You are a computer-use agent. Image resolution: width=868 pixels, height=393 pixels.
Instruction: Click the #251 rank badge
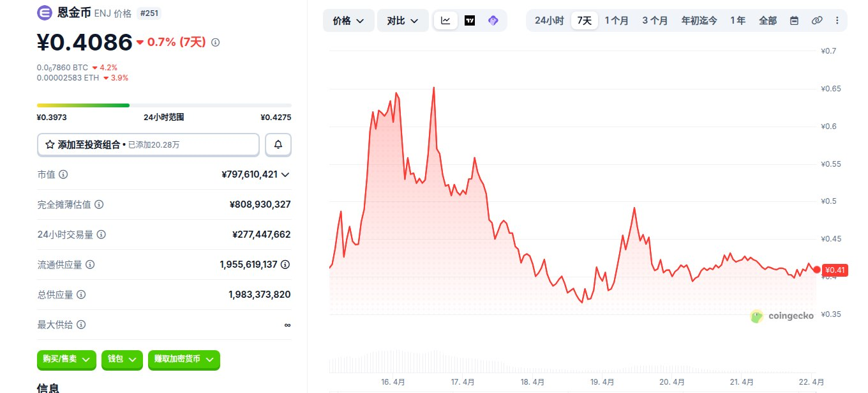[x=149, y=13]
